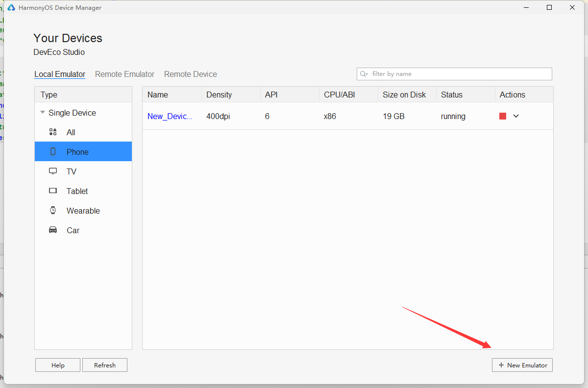
Task: Click the filter by name field
Action: (x=454, y=74)
